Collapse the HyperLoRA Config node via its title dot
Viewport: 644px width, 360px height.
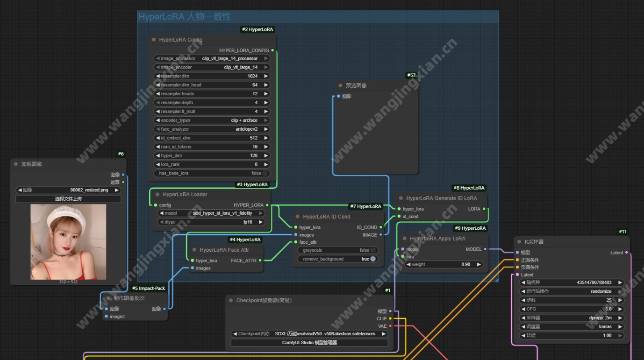pos(154,40)
